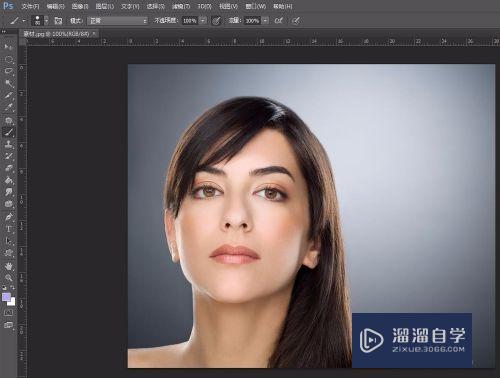Viewport: 500px width, 378px height.
Task: Open the 图像(I) menu
Action: coord(80,6)
